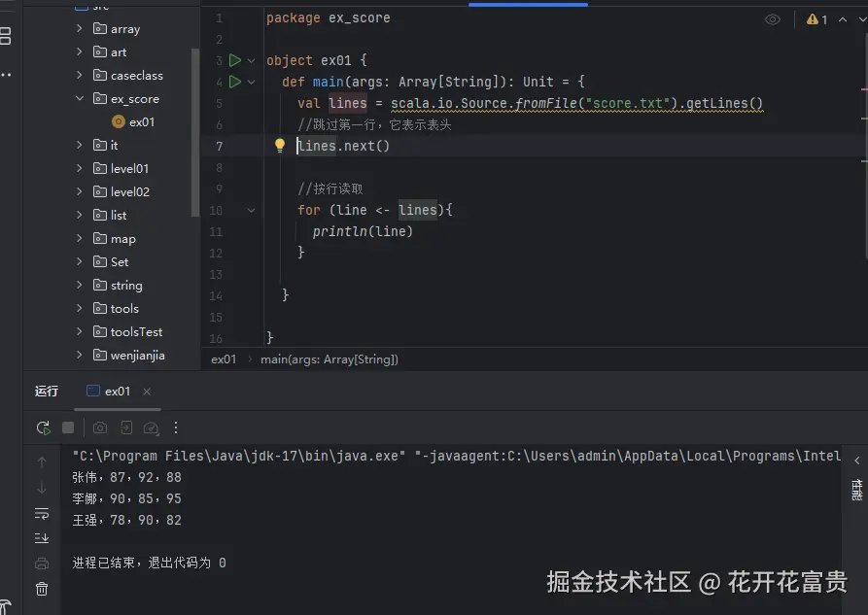This screenshot has width=868, height=615.
Task: Clear console with trash icon
Action: coord(42,589)
